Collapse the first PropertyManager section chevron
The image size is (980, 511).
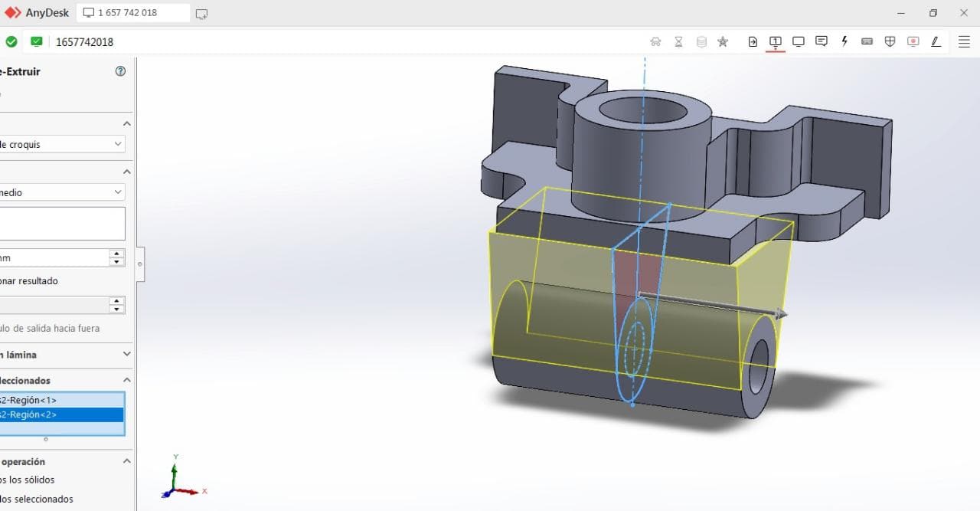pos(127,123)
